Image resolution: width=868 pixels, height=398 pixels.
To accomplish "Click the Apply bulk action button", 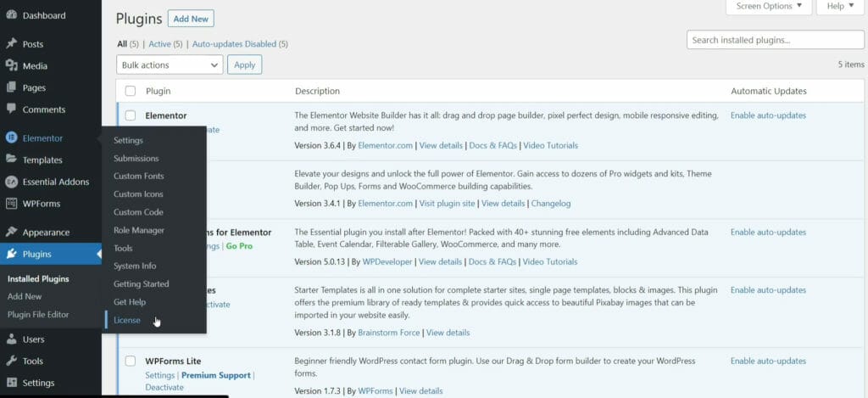I will [x=245, y=64].
